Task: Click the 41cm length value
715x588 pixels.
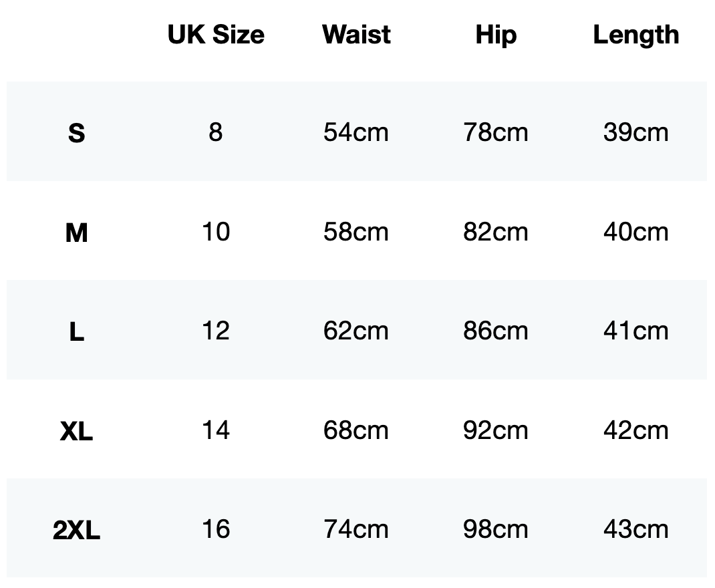Action: coord(635,331)
